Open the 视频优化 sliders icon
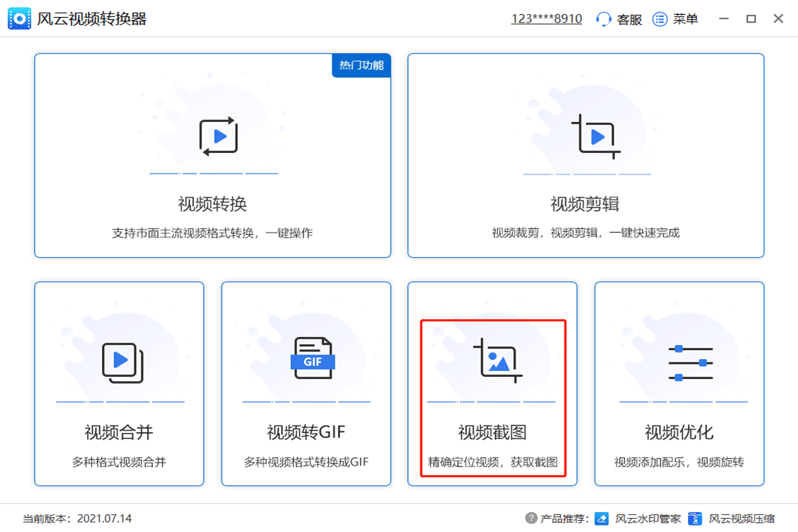This screenshot has width=798, height=532. (x=691, y=363)
